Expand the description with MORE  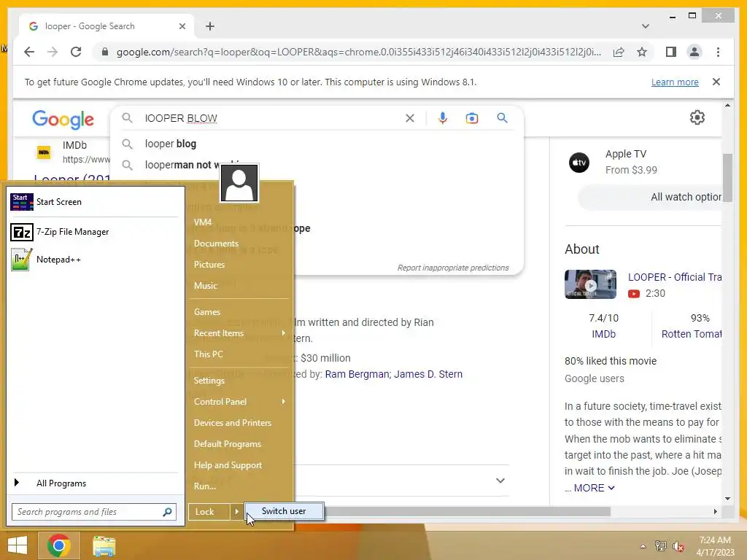594,488
